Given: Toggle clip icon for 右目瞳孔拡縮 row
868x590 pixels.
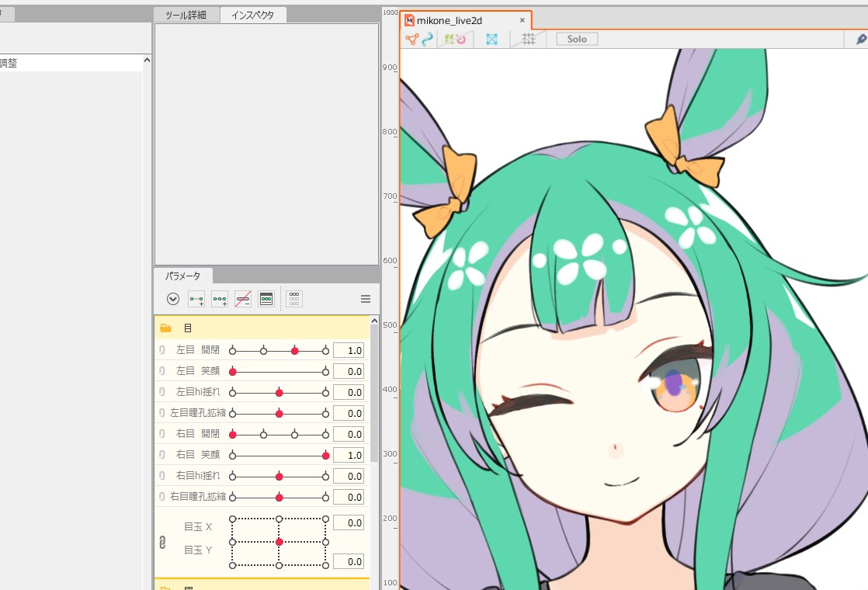Looking at the screenshot, I should (x=162, y=497).
